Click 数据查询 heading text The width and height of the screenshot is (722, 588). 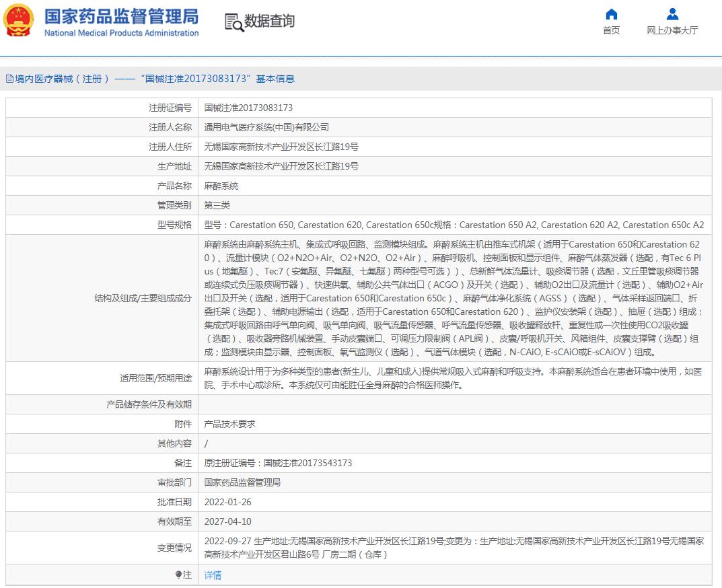tap(269, 21)
